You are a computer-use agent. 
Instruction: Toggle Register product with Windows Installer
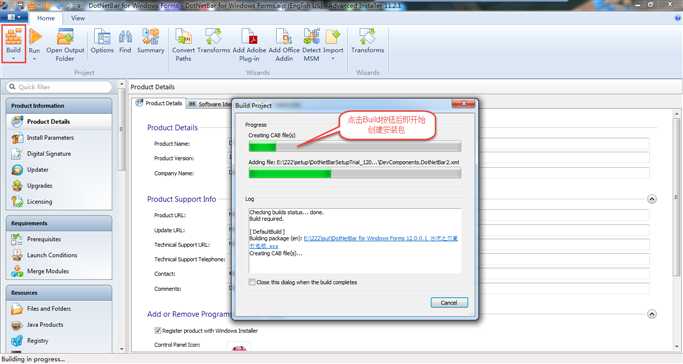(x=158, y=330)
